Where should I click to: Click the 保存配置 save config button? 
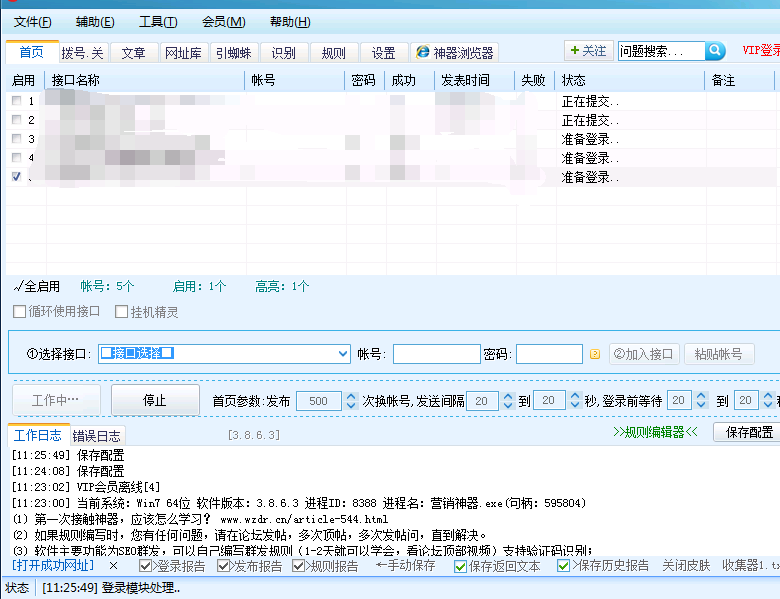coord(746,432)
